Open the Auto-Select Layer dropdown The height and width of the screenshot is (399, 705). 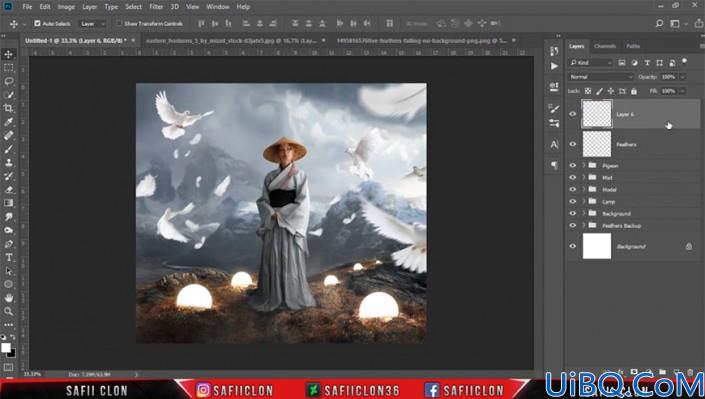[92, 24]
